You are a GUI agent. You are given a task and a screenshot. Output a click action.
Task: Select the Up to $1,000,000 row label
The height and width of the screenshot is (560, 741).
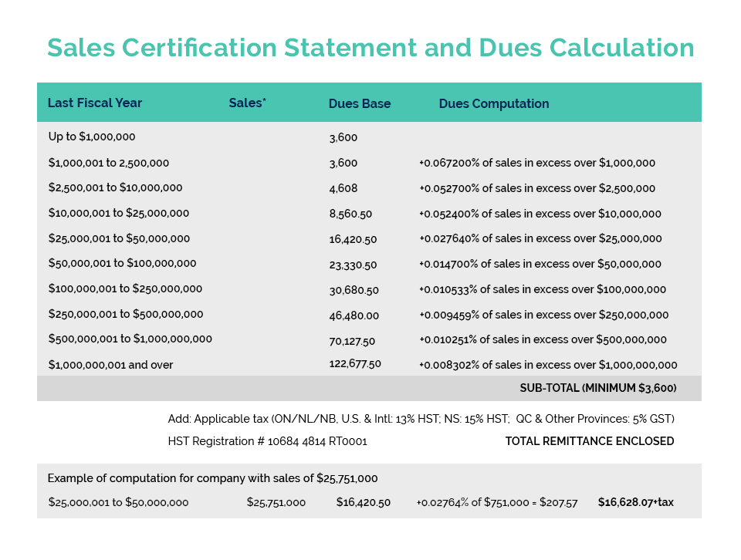tap(92, 137)
